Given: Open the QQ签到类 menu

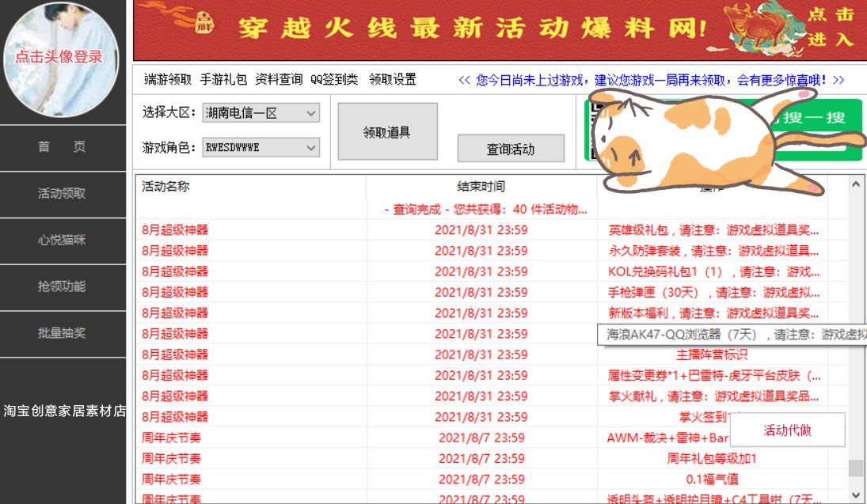Looking at the screenshot, I should click(334, 79).
